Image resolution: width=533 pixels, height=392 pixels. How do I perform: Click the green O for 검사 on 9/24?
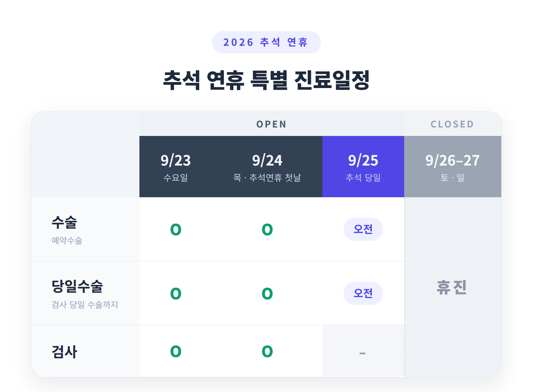(267, 351)
